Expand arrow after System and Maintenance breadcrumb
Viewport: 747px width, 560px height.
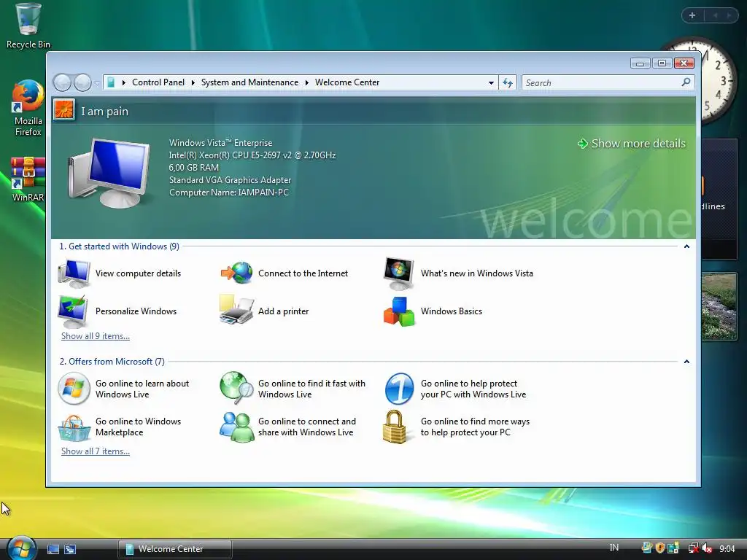point(307,83)
